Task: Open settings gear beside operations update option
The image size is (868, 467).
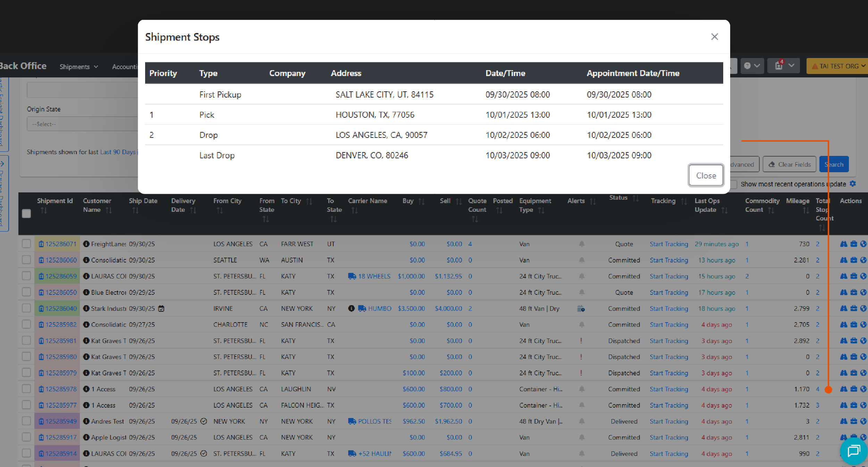Action: (853, 184)
